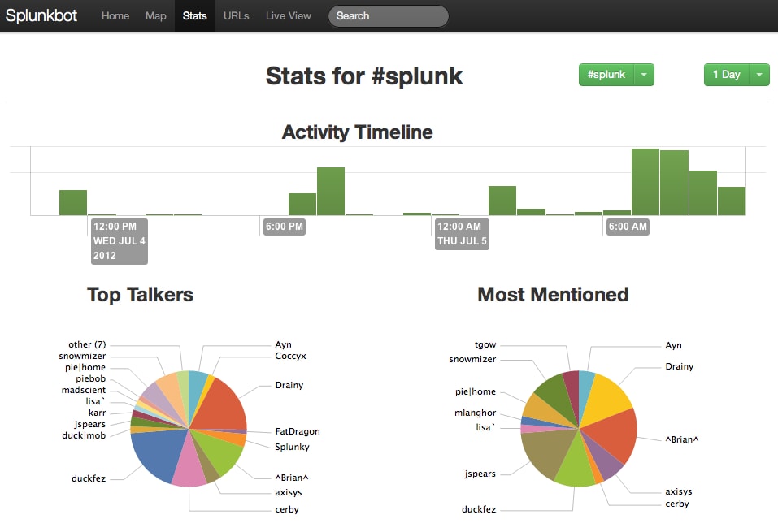Click the 'lisa`' label in Most Mentioned
This screenshot has width=778, height=532.
point(485,427)
